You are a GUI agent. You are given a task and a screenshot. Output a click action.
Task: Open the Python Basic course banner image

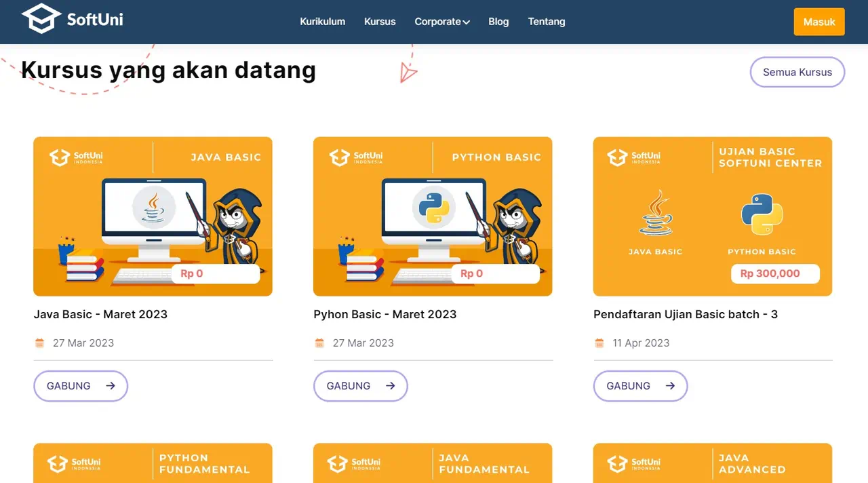(x=433, y=216)
